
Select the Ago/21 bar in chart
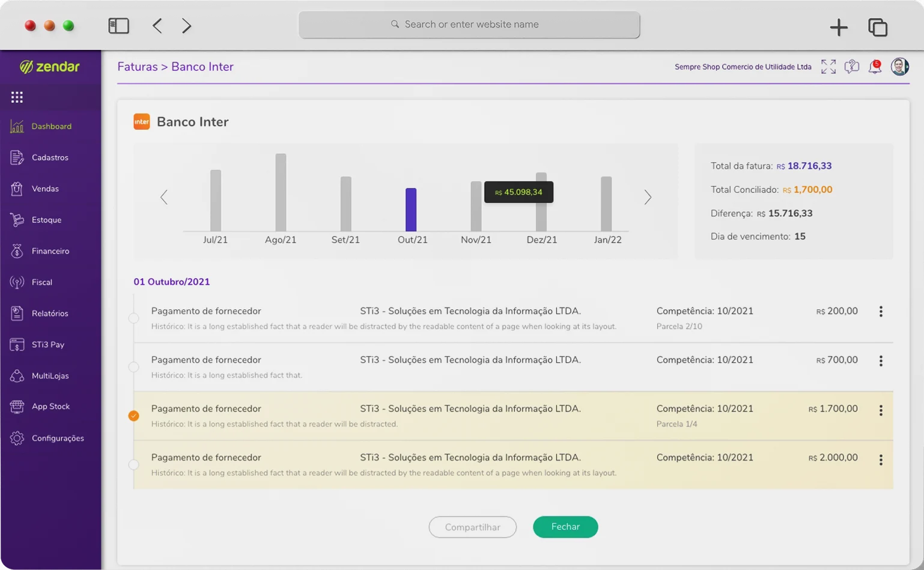(x=281, y=192)
